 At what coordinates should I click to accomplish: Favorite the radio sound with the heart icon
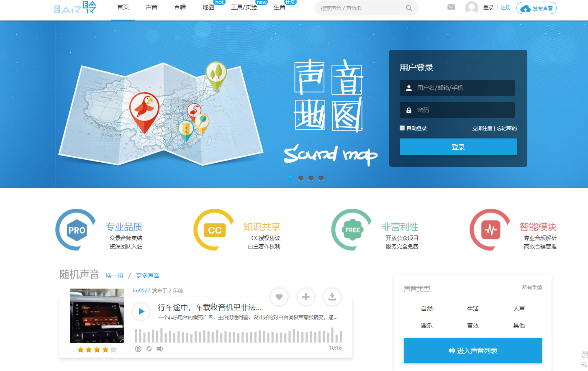(279, 297)
